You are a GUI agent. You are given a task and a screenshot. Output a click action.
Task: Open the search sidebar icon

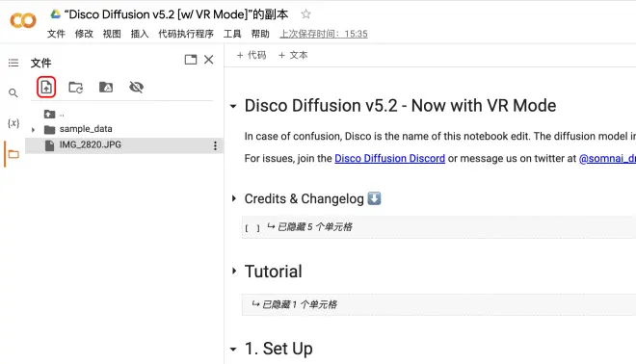[13, 92]
